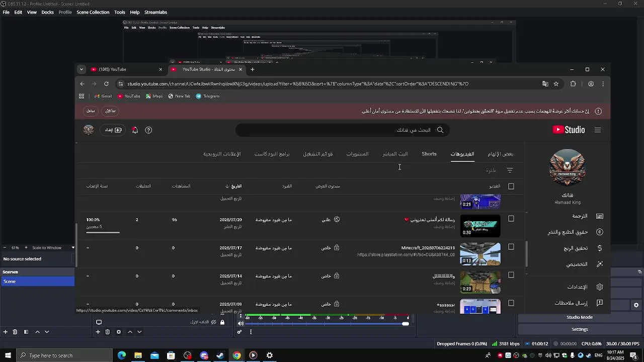Toggle visibility eye of OBS source

tap(214, 322)
